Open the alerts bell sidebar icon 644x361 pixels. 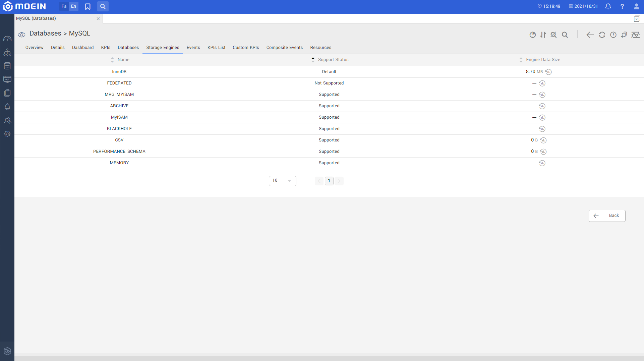point(7,107)
